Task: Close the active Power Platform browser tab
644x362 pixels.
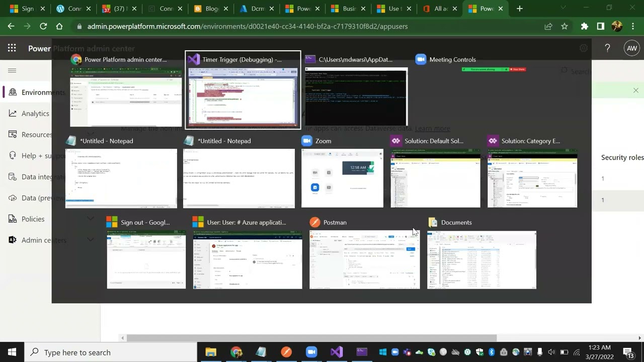Action: [500, 9]
